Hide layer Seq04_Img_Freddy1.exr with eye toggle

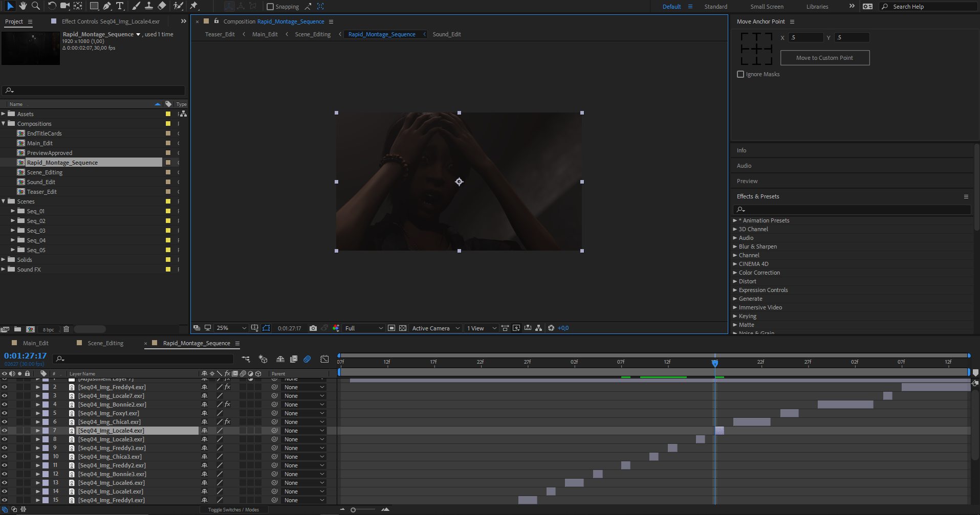(x=5, y=500)
